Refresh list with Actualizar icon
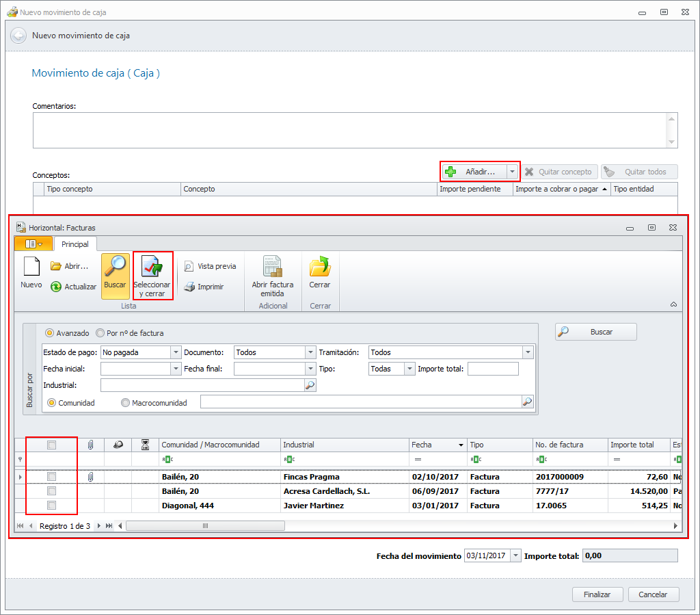Screen dimensions: 700x615 tap(57, 287)
